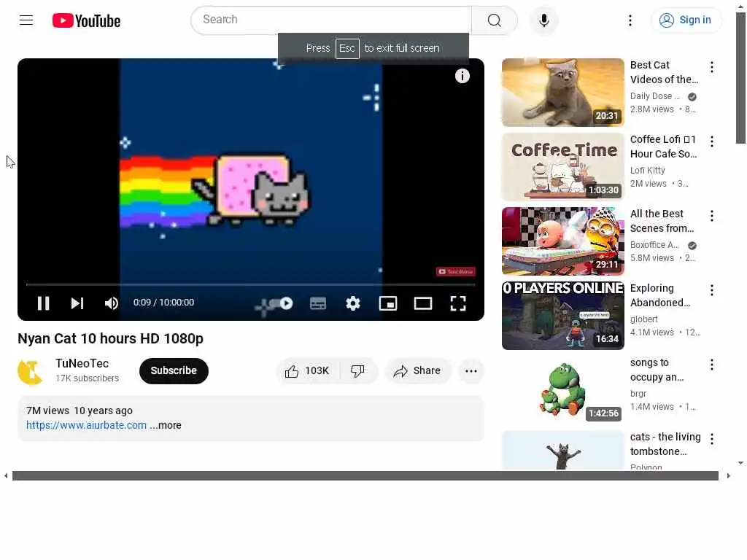Open more actions ellipsis under video

(471, 371)
